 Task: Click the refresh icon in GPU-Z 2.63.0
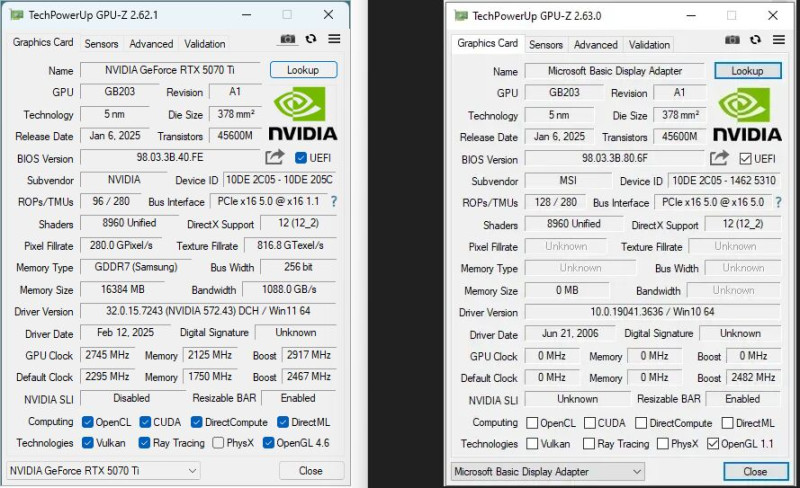pos(755,40)
